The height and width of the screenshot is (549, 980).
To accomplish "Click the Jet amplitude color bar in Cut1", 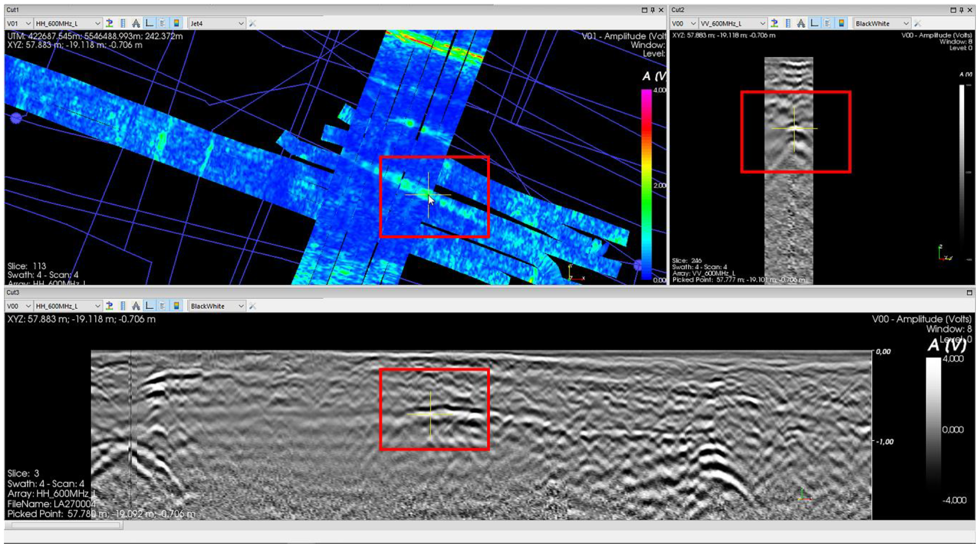I will pyautogui.click(x=646, y=185).
